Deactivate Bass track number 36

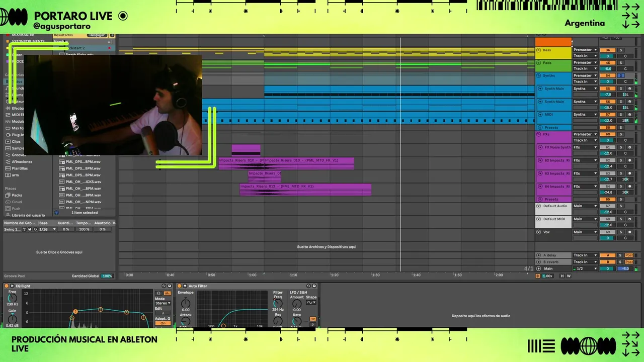tap(608, 50)
